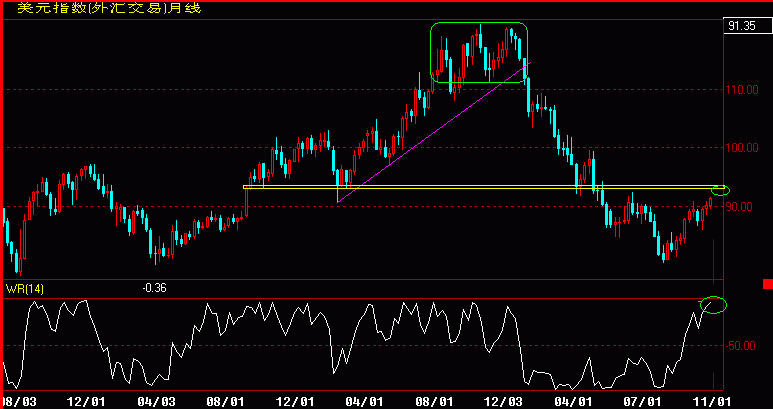773x409 pixels.
Task: Click the chart title 美元指数(外汇交易)月线
Action: pyautogui.click(x=109, y=8)
